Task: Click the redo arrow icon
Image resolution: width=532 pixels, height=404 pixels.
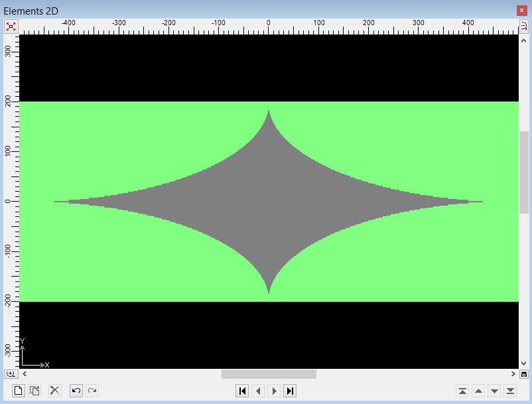Action: [x=92, y=391]
